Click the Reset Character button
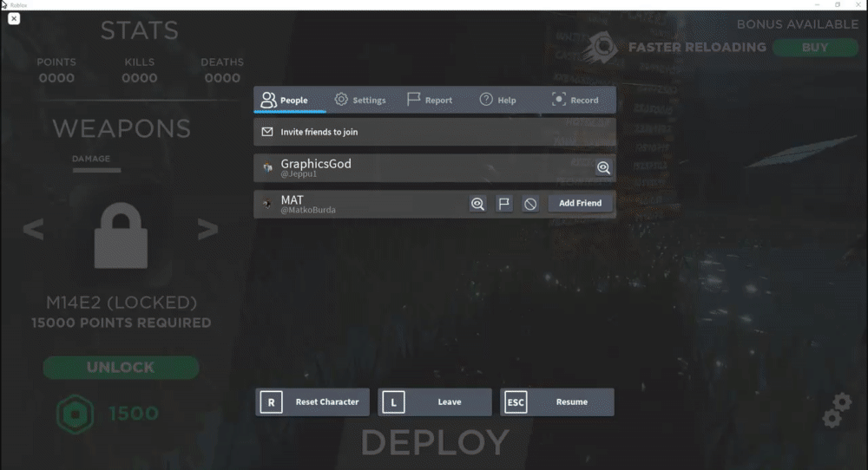 pyautogui.click(x=312, y=402)
